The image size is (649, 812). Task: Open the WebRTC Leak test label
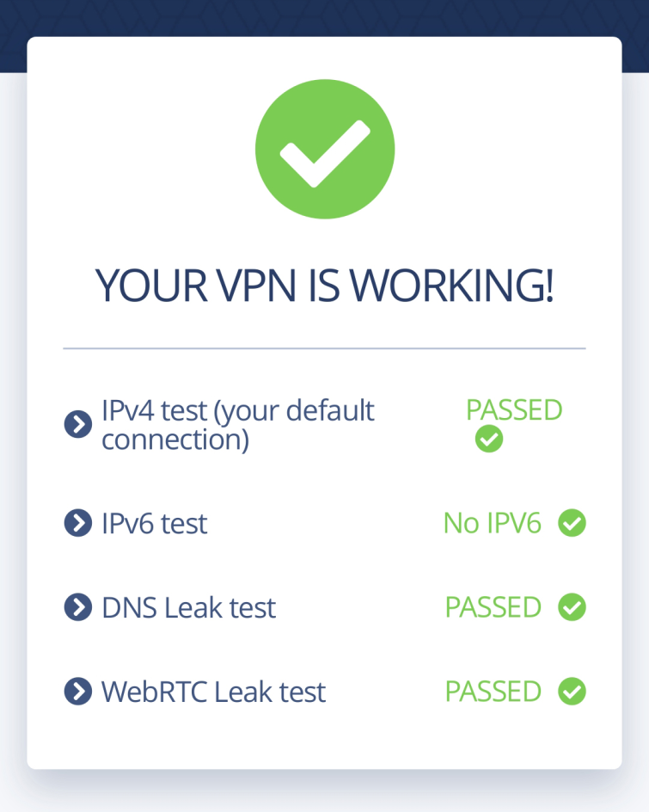pos(213,692)
